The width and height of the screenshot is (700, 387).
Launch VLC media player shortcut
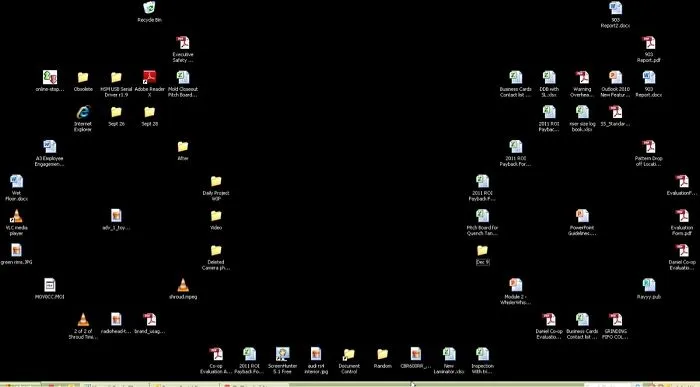coord(17,216)
